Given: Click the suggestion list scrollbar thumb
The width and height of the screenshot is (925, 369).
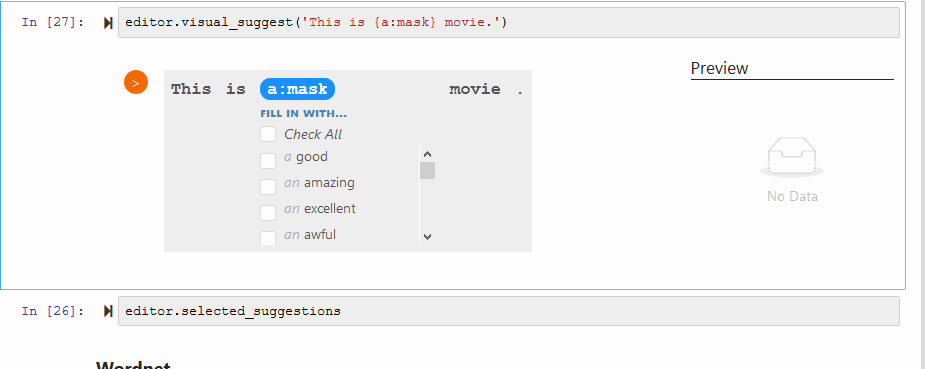Looking at the screenshot, I should 428,170.
